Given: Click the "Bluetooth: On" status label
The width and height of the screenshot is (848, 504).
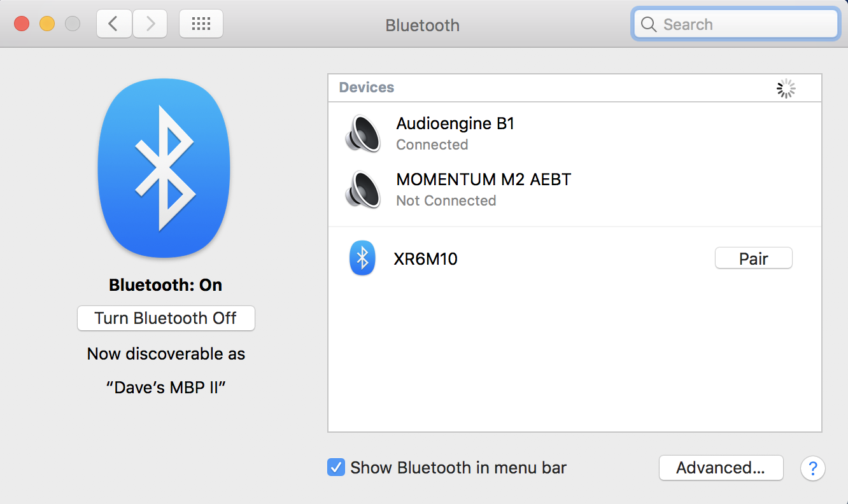Looking at the screenshot, I should [166, 284].
